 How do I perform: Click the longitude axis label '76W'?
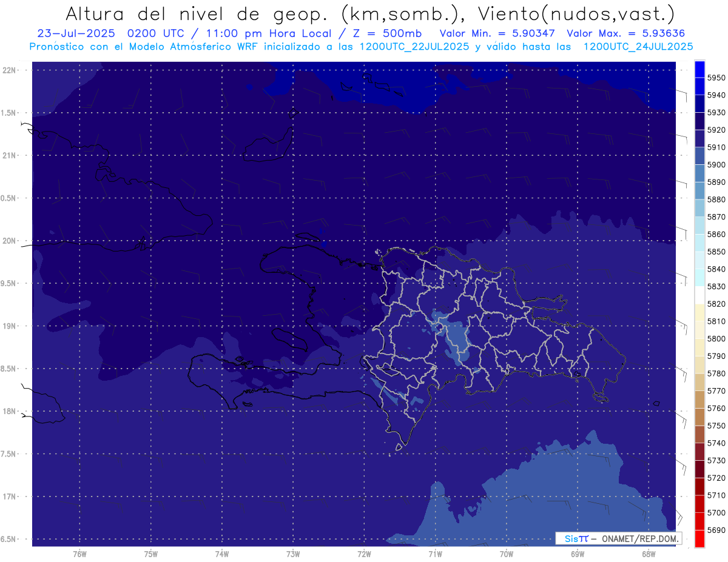(79, 554)
